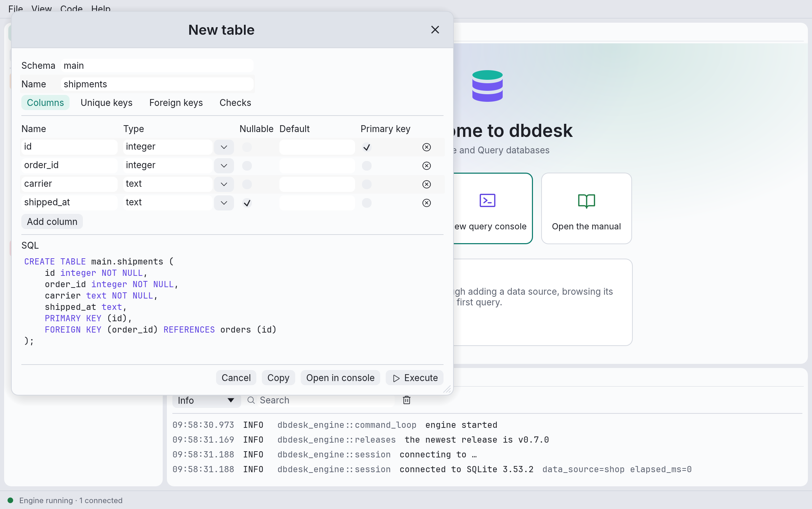Remove the id column row
The image size is (812, 509).
[x=426, y=147]
